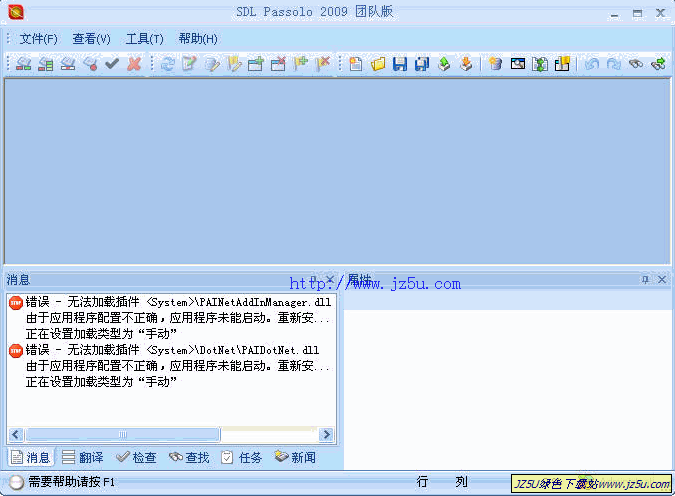Select the PAIDotNet.dll error line
The width and height of the screenshot is (675, 496).
pyautogui.click(x=172, y=350)
